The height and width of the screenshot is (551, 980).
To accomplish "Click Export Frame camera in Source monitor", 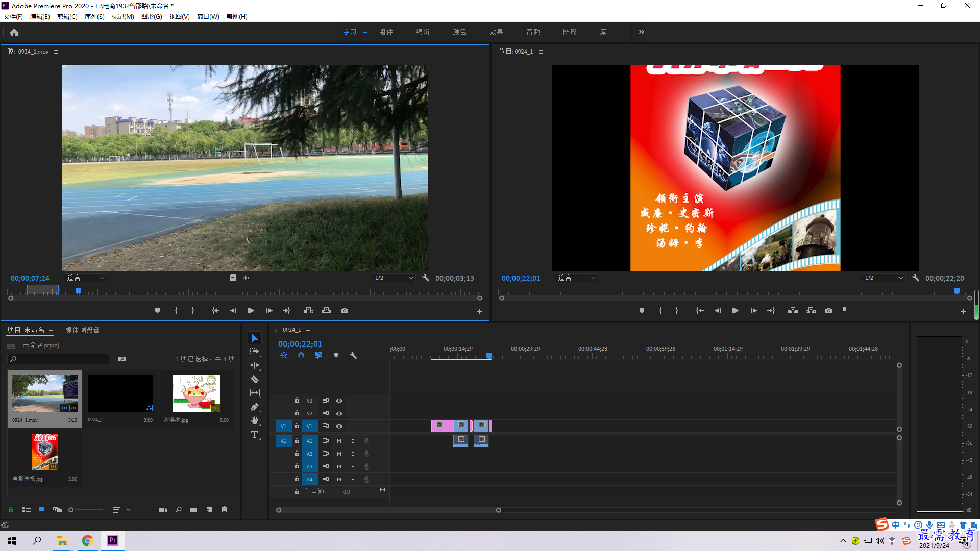I will pos(345,311).
